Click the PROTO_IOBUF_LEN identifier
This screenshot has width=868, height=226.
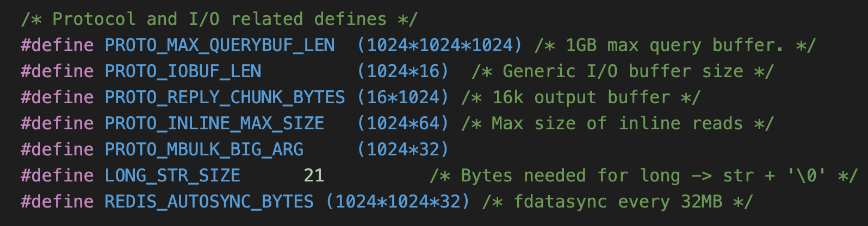(x=183, y=71)
